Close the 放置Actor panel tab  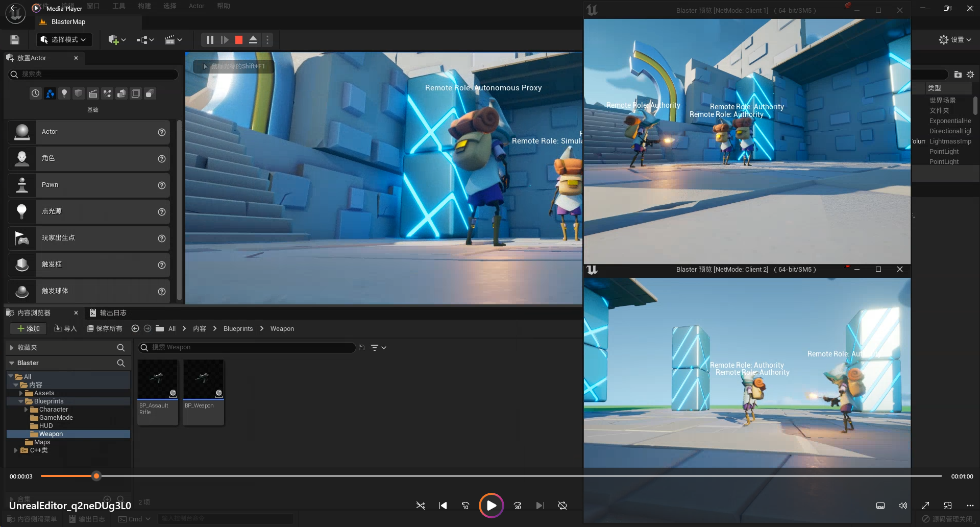(76, 58)
